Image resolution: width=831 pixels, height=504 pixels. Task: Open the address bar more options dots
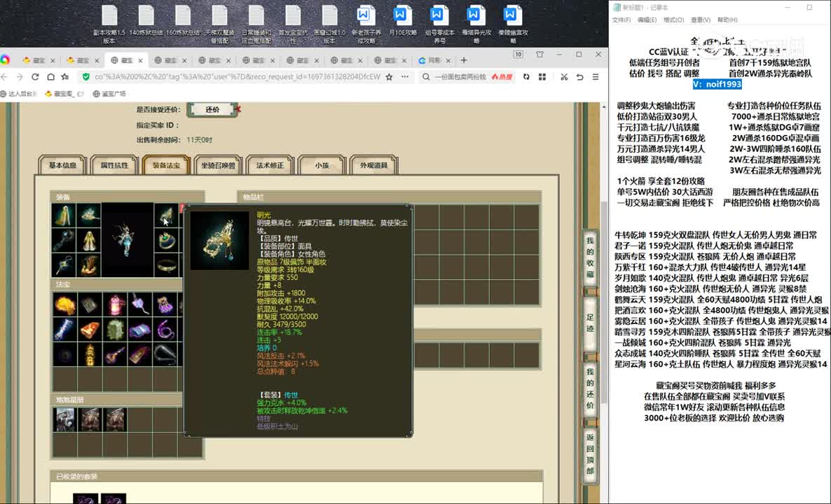(x=405, y=77)
